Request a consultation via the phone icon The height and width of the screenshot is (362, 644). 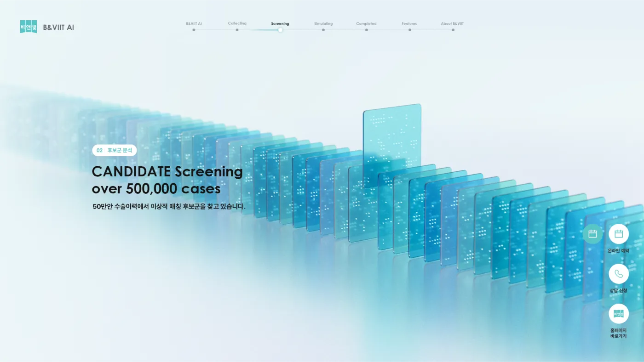618,274
